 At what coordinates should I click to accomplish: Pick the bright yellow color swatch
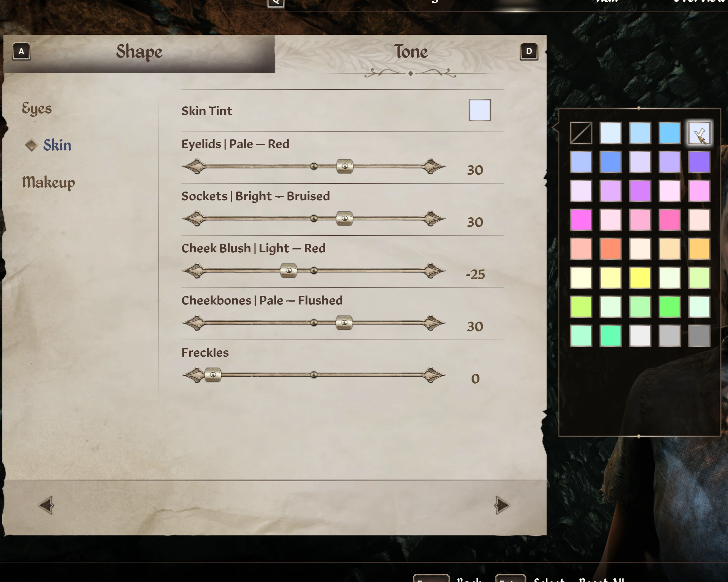point(640,278)
